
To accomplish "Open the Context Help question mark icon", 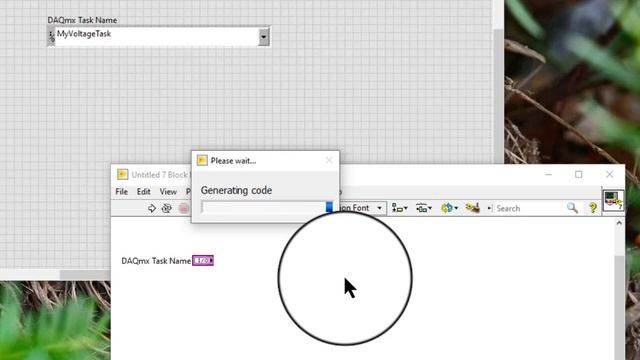I will (593, 208).
